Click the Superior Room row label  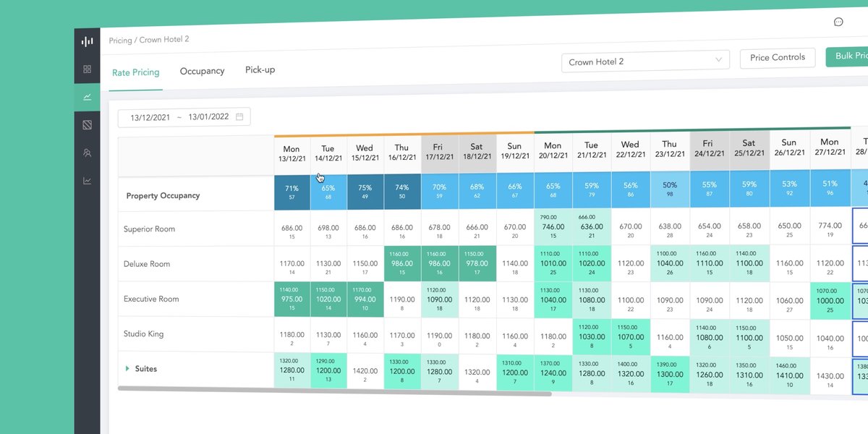point(150,229)
